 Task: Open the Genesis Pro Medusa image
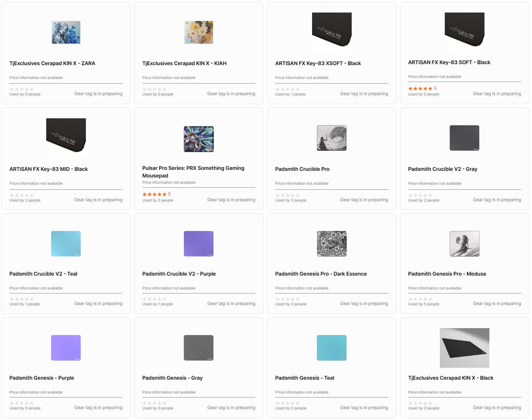pyautogui.click(x=465, y=243)
